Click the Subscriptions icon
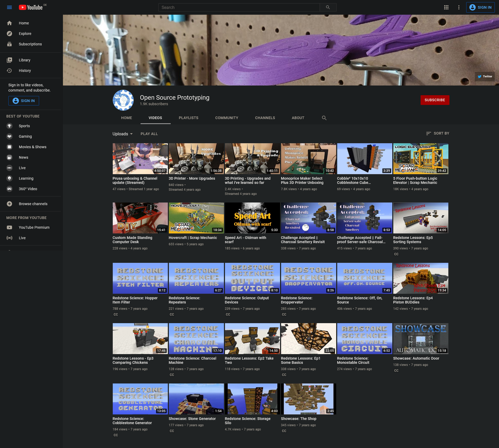 (x=9, y=44)
